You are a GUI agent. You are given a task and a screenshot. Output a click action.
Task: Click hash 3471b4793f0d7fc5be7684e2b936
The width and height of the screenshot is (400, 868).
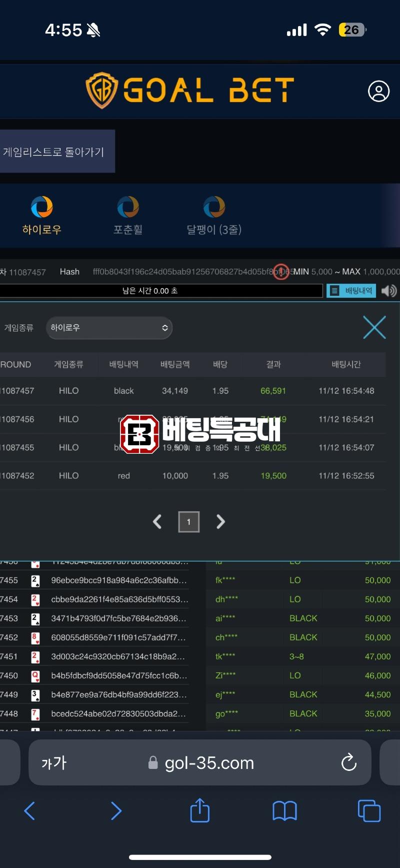pyautogui.click(x=119, y=618)
